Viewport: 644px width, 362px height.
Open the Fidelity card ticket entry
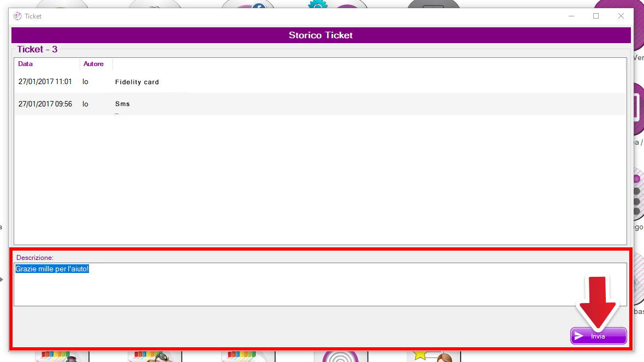pos(137,82)
